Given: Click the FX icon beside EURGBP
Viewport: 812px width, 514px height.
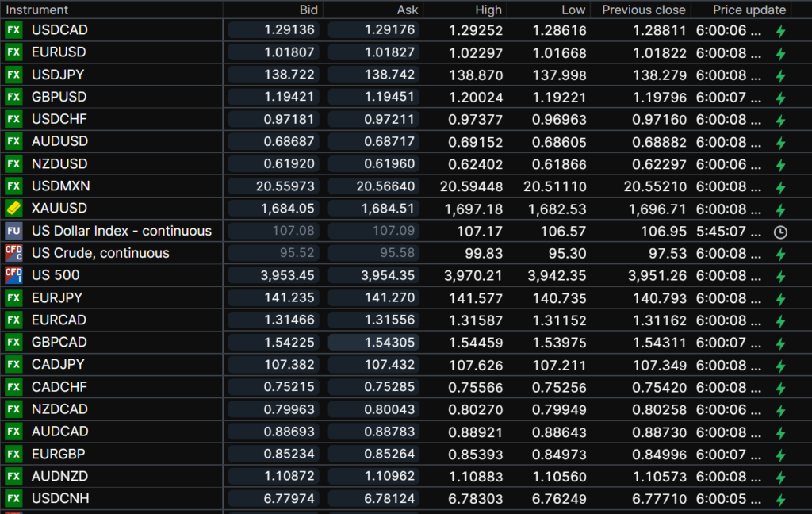Looking at the screenshot, I should tap(13, 454).
